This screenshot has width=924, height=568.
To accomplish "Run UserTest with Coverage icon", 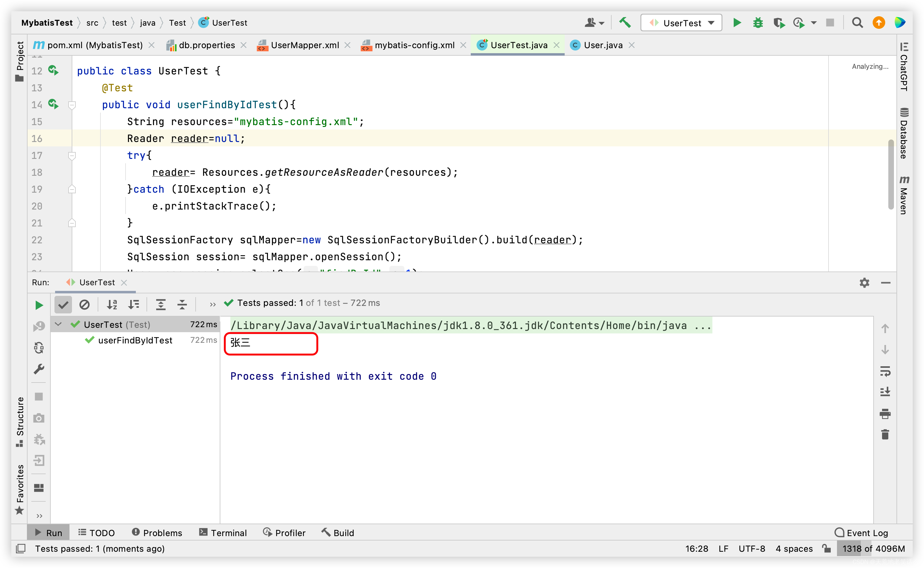I will [x=779, y=23].
